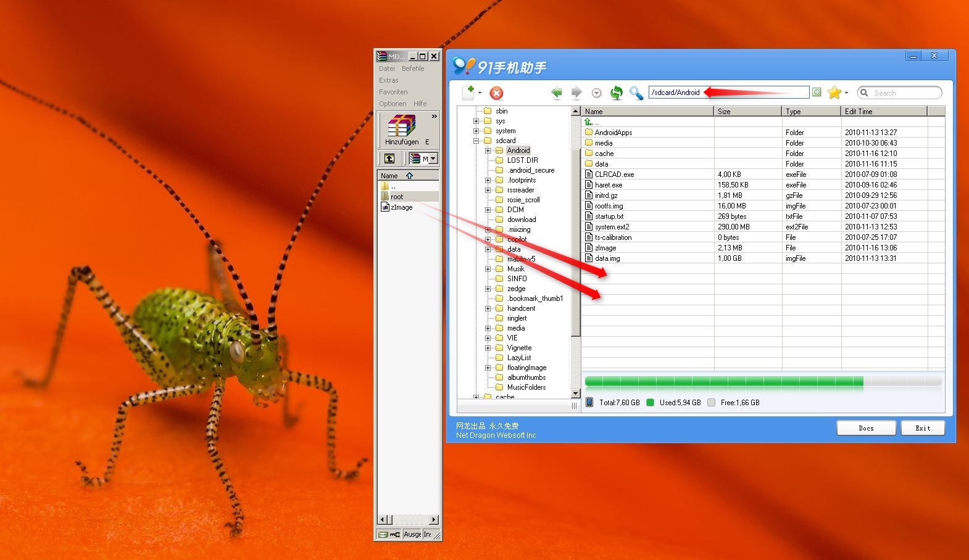Expand WinRAR toolbar overflow chevron
Screen dimensions: 969x560
coord(434,117)
